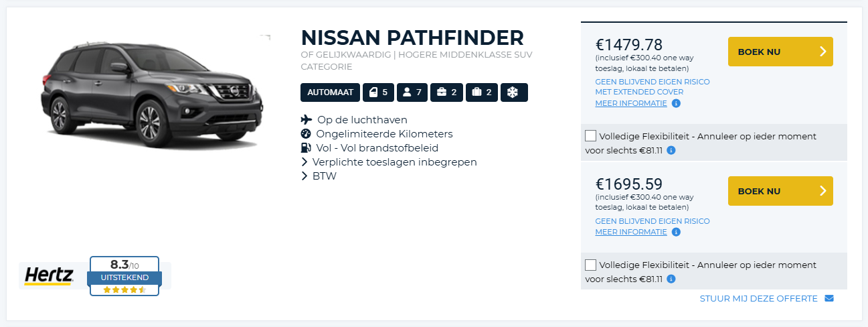This screenshot has width=868, height=327.
Task: Click the airplane icon beside Op de luchthaven
Action: [x=307, y=120]
